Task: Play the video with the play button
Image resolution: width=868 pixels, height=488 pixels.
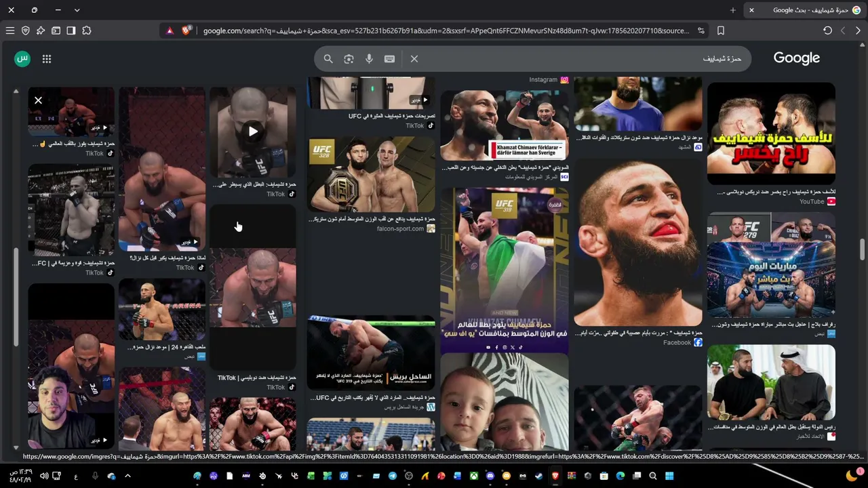Action: [252, 131]
